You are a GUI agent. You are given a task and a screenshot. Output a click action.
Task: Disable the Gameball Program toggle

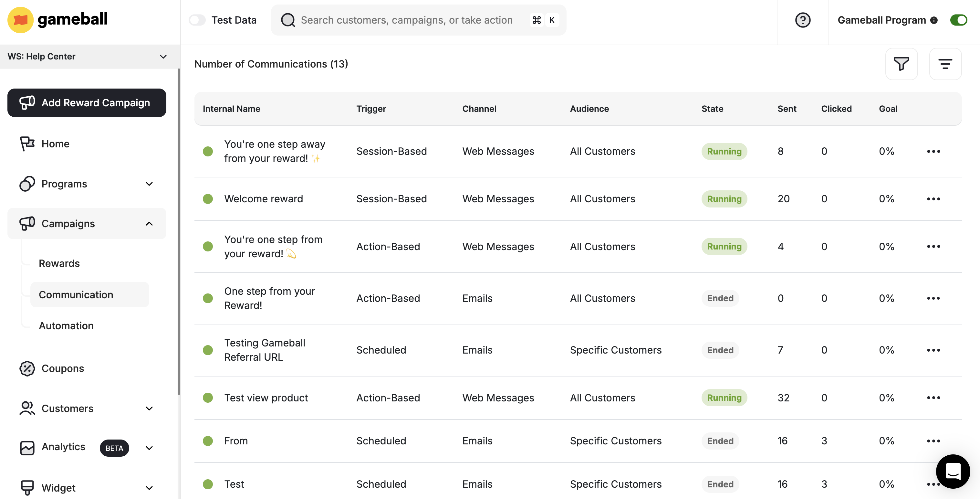(959, 20)
